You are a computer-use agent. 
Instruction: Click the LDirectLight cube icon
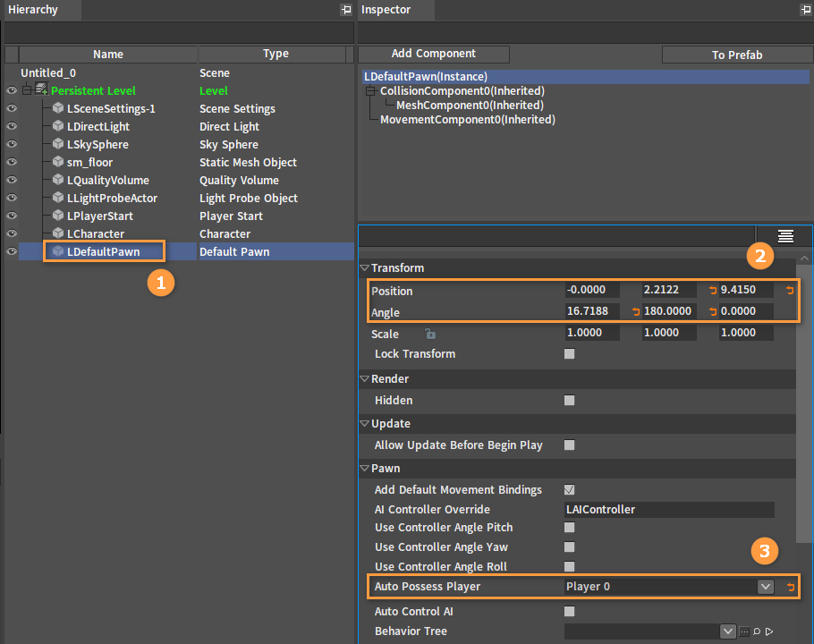[x=58, y=126]
